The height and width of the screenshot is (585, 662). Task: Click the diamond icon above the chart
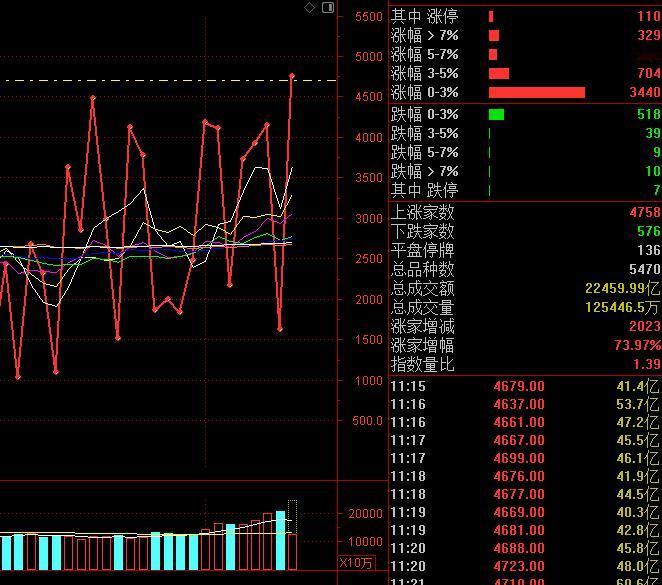tap(309, 7)
